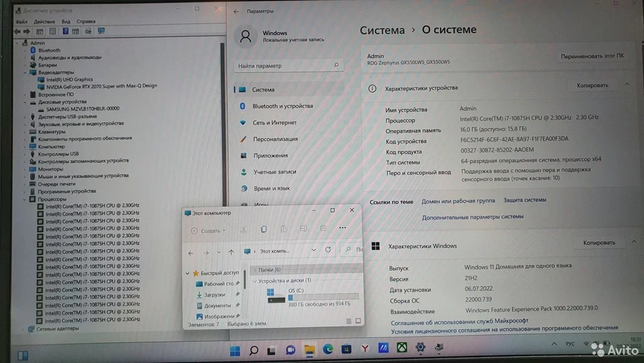This screenshot has height=363, width=644.
Task: Click the Найти параметр search field
Action: [288, 66]
